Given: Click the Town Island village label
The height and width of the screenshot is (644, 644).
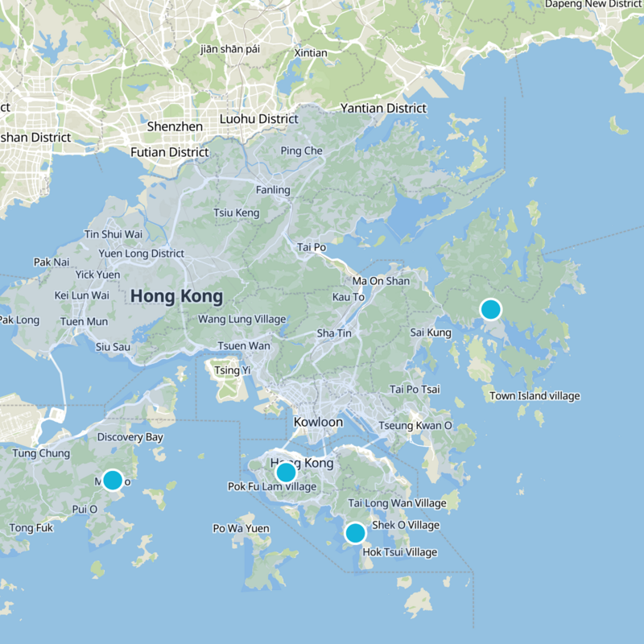Looking at the screenshot, I should pos(535,396).
